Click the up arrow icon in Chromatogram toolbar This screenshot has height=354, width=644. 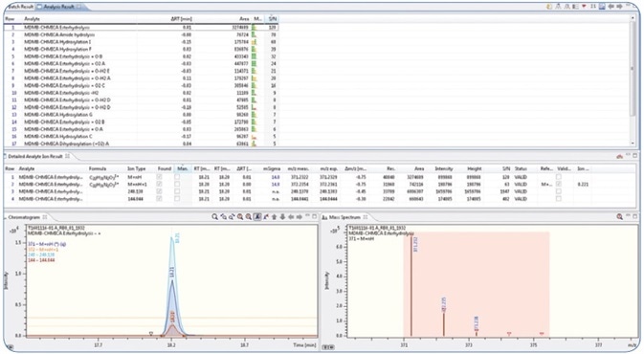[275, 217]
